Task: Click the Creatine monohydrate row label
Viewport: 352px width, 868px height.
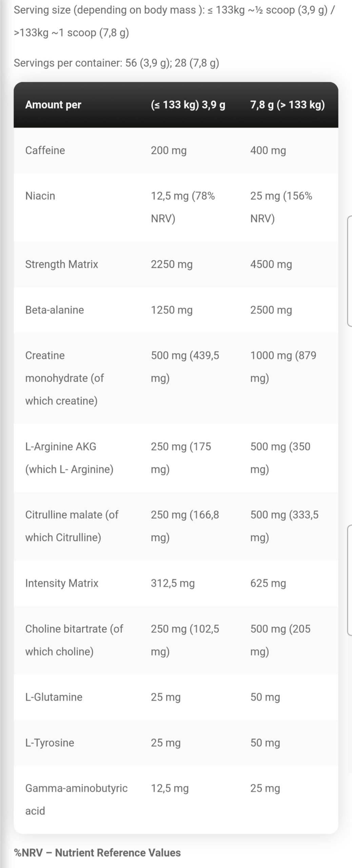Action: click(64, 378)
